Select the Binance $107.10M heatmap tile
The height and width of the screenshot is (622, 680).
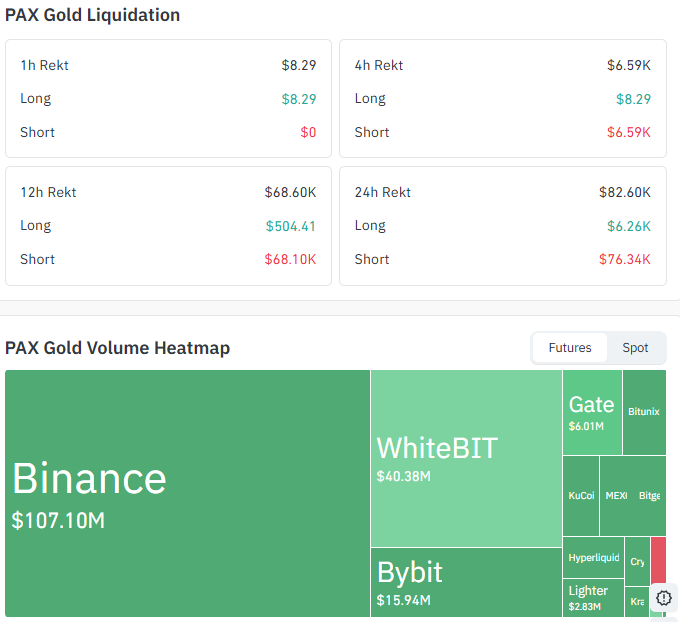187,493
